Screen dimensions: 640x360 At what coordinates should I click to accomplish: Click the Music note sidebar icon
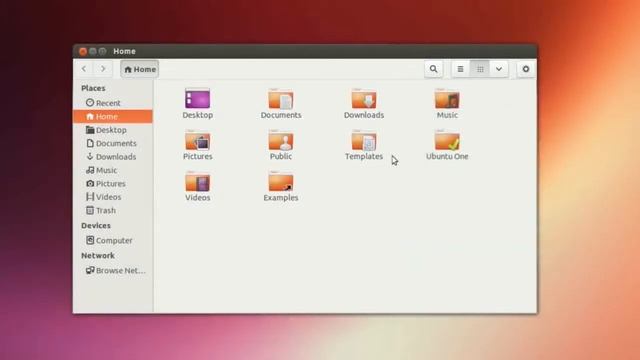[x=90, y=170]
